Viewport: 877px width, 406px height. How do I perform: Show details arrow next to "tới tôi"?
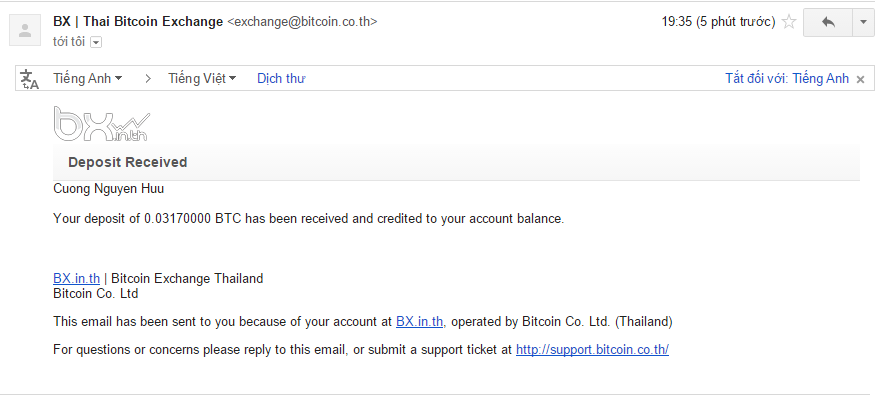pyautogui.click(x=96, y=42)
